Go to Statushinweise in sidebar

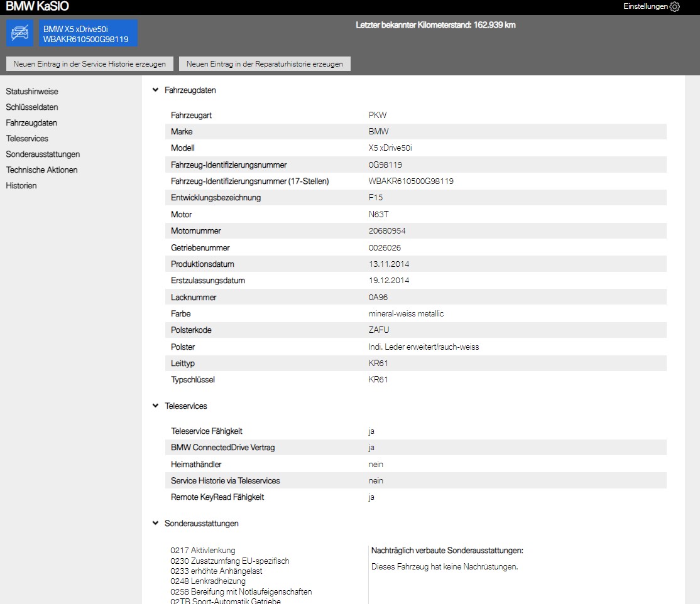tap(32, 92)
